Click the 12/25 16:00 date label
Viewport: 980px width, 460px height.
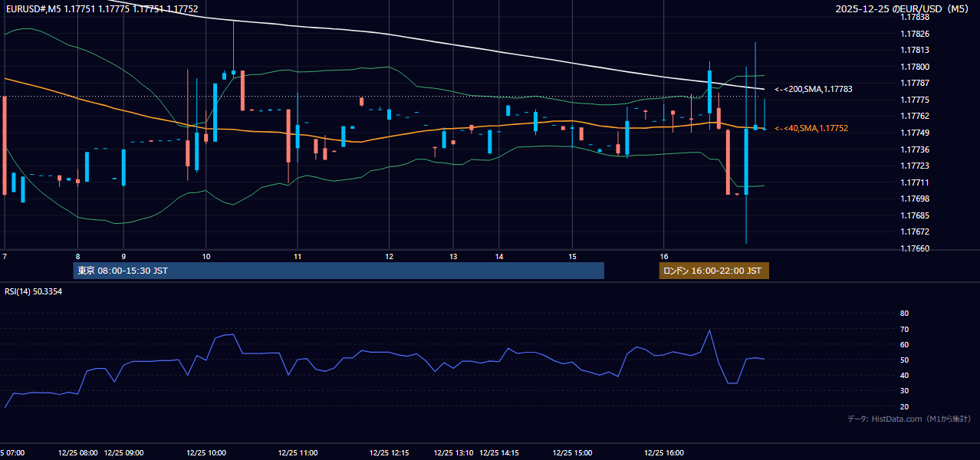(x=664, y=453)
